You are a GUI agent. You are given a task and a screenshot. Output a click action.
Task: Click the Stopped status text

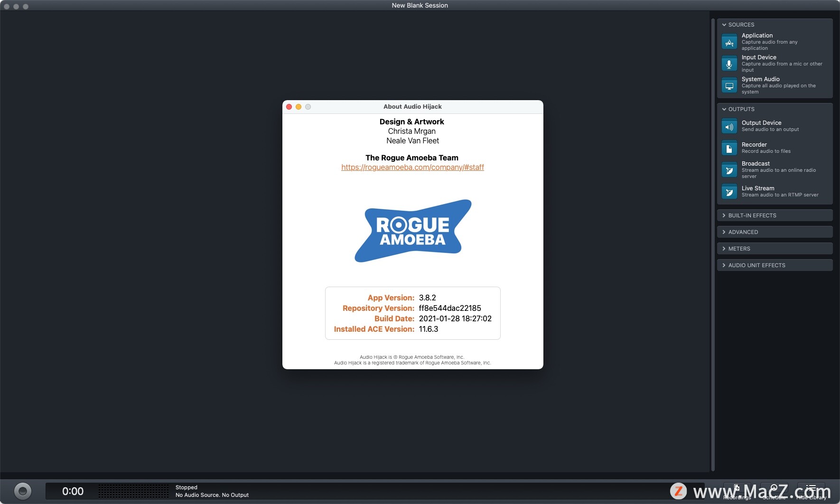point(187,487)
